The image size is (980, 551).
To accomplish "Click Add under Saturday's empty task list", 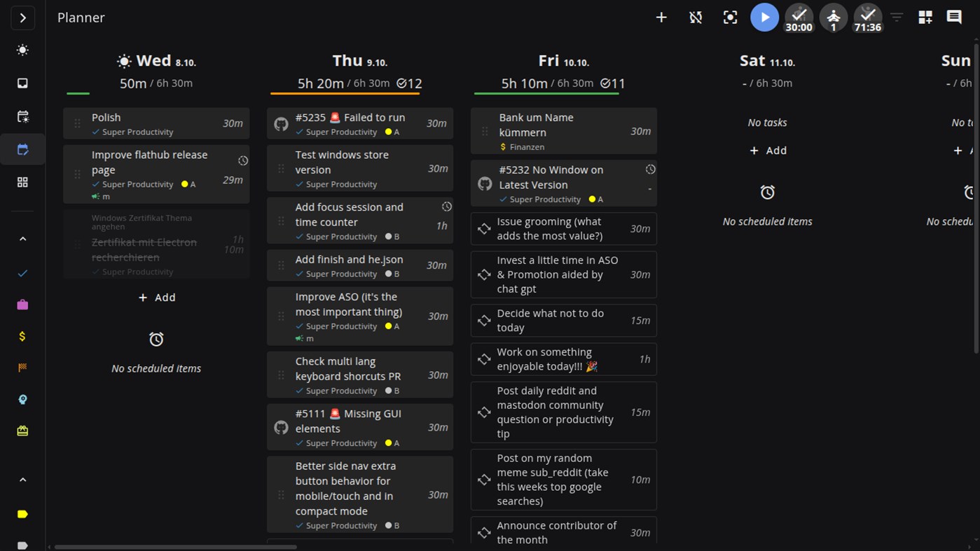I will [x=767, y=150].
